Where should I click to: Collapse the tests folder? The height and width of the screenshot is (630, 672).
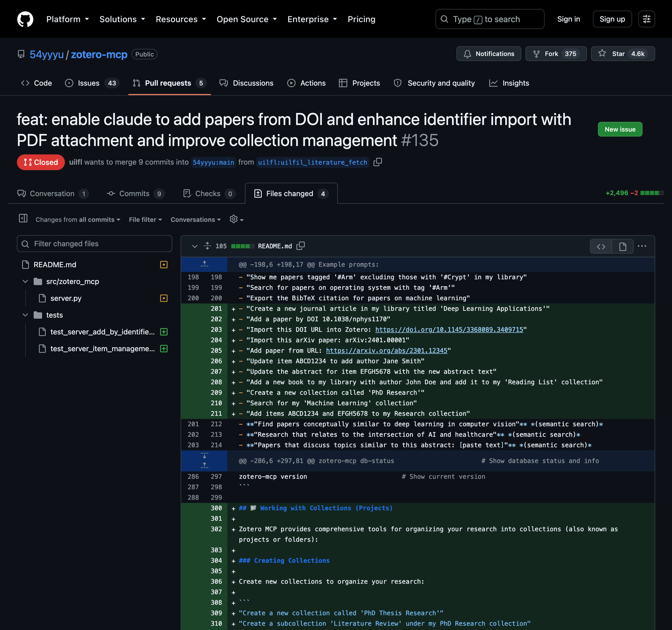25,315
